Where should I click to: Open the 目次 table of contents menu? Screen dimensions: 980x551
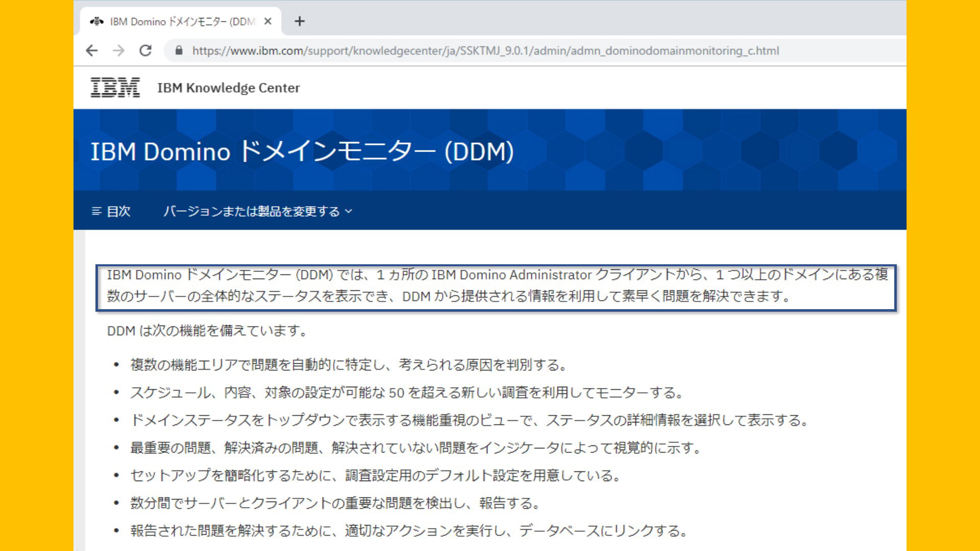[111, 211]
